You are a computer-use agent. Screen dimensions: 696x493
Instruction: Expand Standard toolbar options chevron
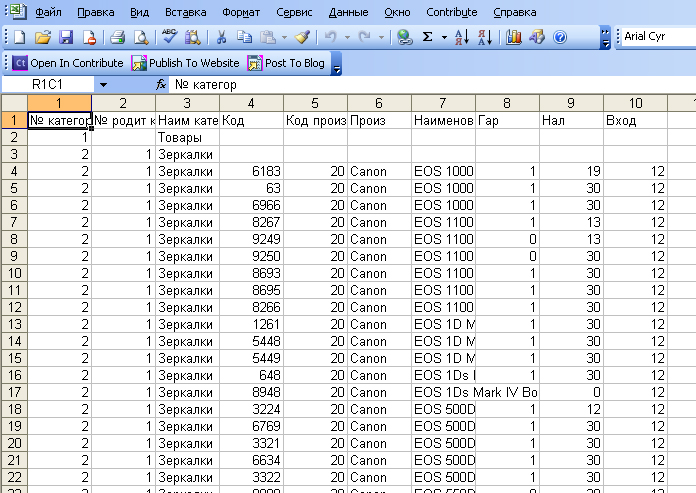pos(605,38)
